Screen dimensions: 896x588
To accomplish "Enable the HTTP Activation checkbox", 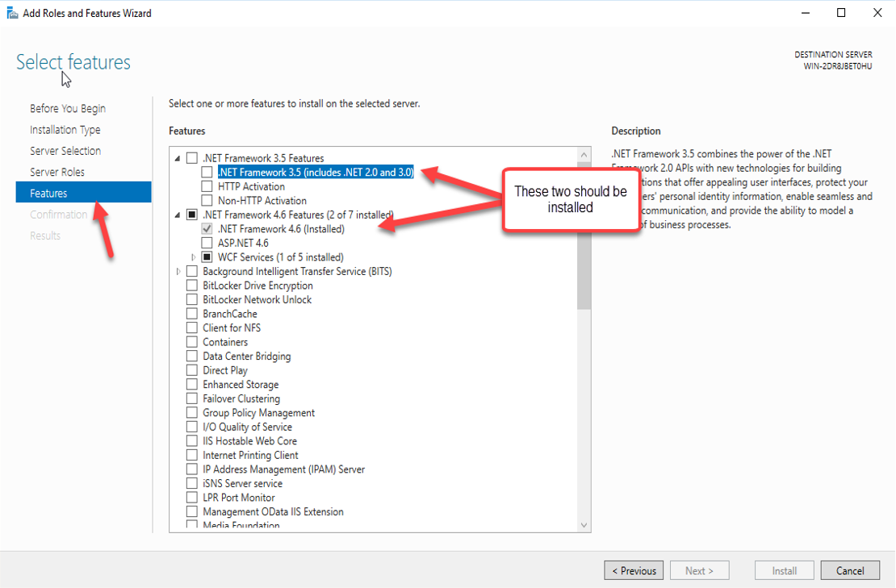I will [207, 186].
